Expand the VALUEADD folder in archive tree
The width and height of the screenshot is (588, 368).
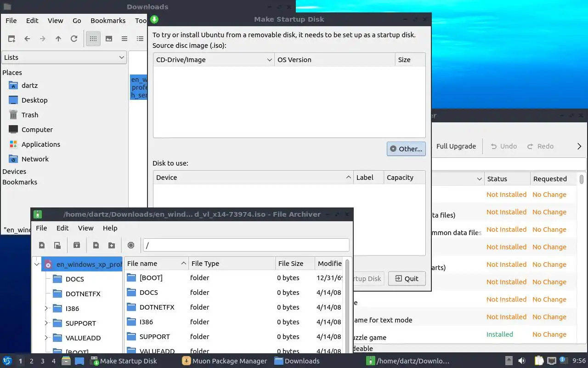(x=46, y=338)
